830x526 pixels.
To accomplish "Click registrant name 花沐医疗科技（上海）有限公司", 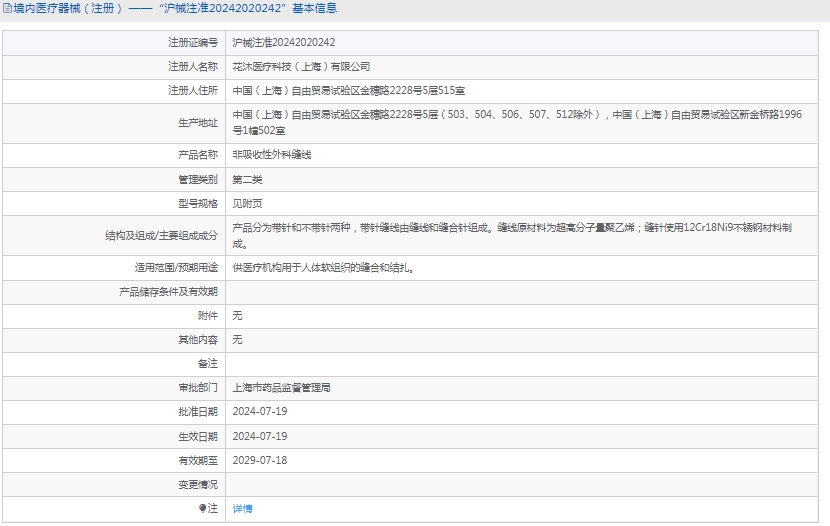I will [x=301, y=67].
